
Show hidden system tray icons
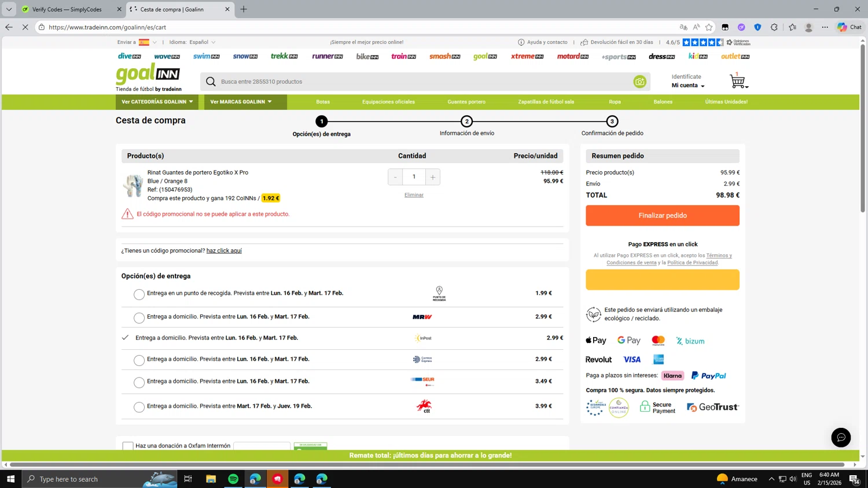(771, 479)
